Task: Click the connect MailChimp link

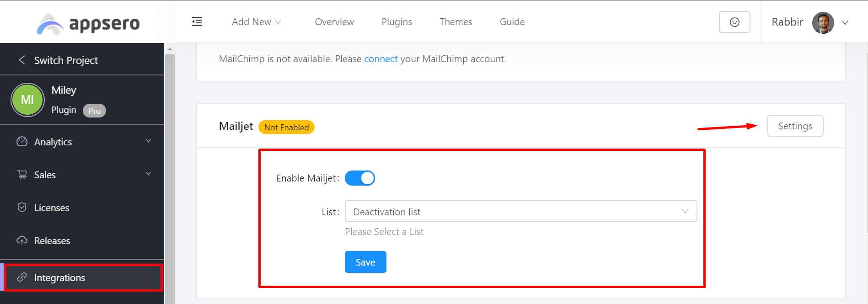Action: pyautogui.click(x=380, y=59)
